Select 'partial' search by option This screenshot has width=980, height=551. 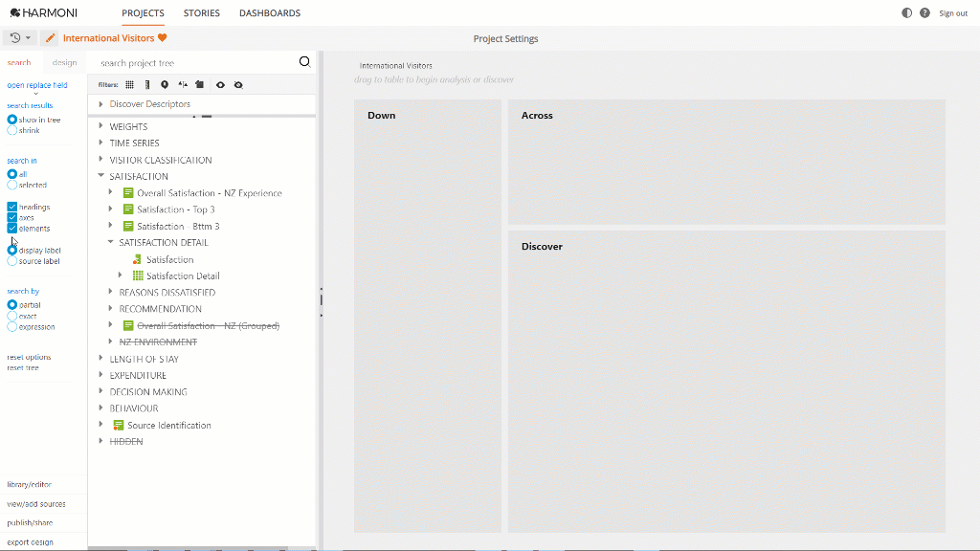(11, 305)
